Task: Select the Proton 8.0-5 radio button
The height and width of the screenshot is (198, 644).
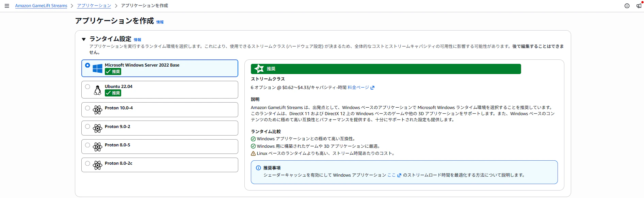Action: [x=87, y=145]
